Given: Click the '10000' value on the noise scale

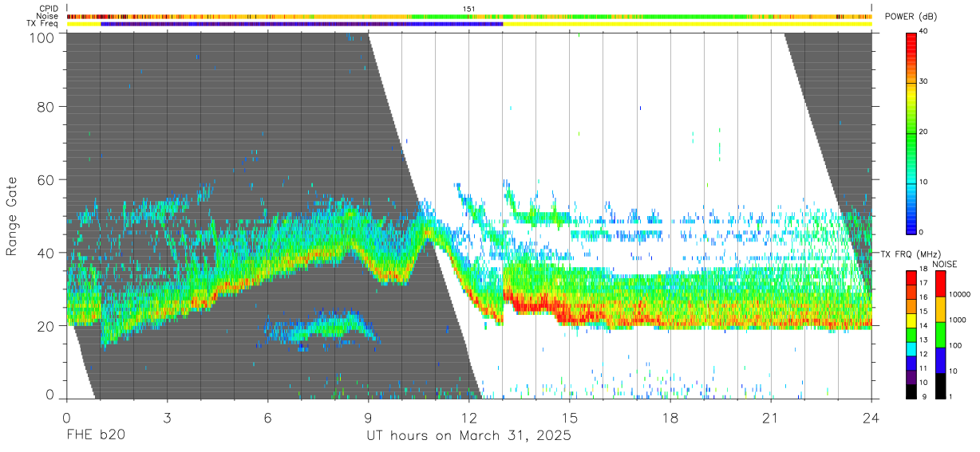Looking at the screenshot, I should point(961,293).
